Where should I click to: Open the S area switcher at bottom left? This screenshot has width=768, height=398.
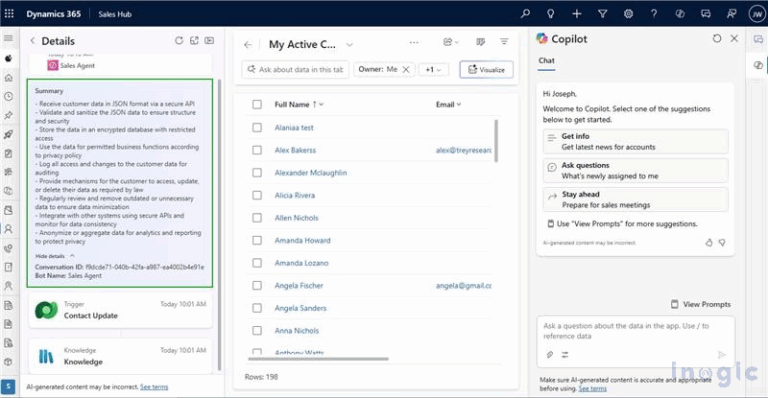coord(8,386)
